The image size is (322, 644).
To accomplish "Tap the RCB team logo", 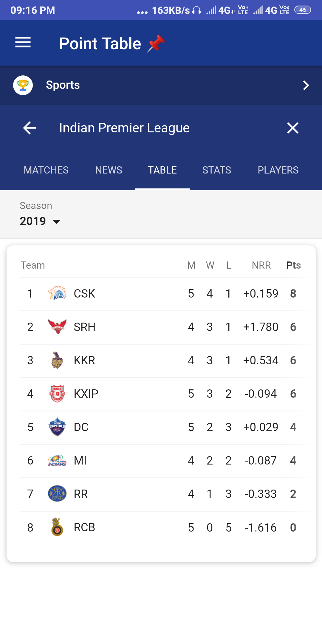I will (57, 527).
